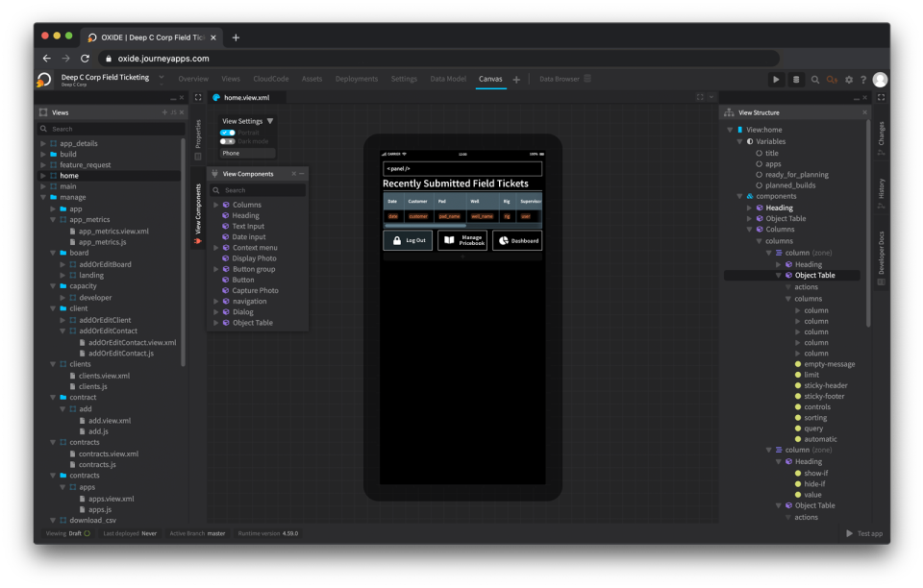This screenshot has width=923, height=588.
Task: Open global search with the magnifier icon
Action: tap(814, 79)
